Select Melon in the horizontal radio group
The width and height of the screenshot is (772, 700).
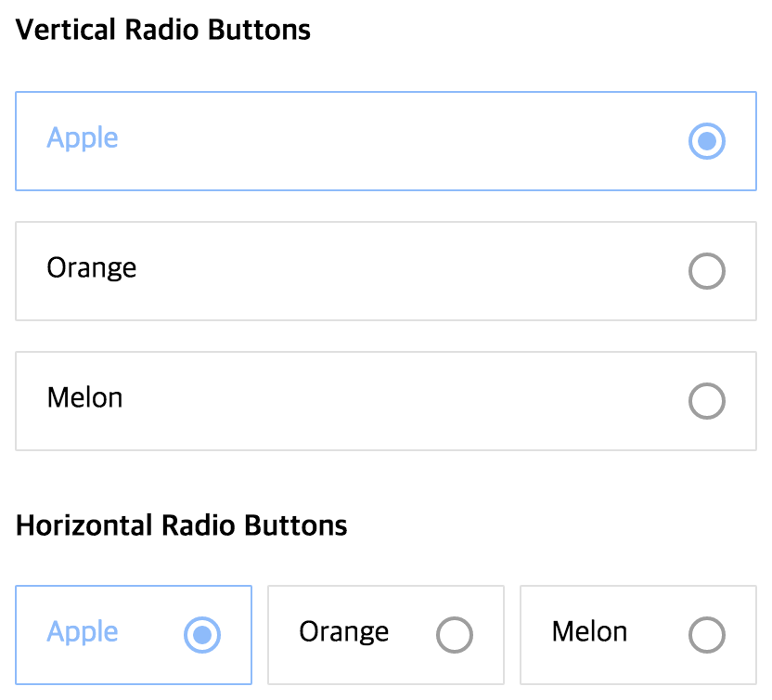(x=707, y=634)
